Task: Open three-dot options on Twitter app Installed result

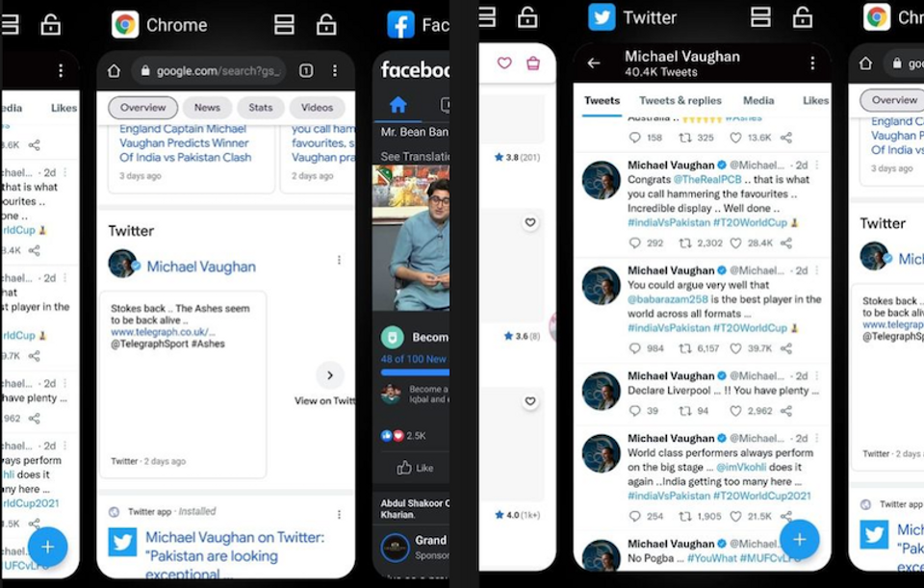Action: pyautogui.click(x=339, y=514)
